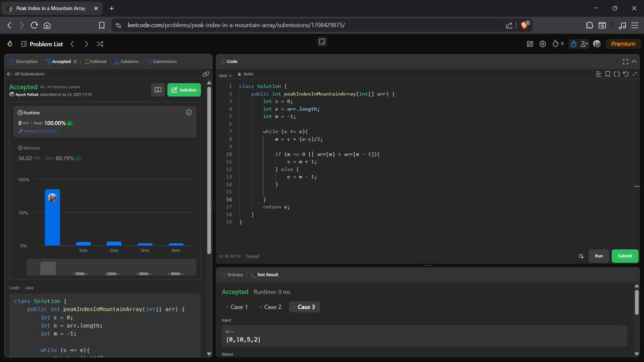
Task: Copy the submission link via the link icon
Action: (x=206, y=74)
